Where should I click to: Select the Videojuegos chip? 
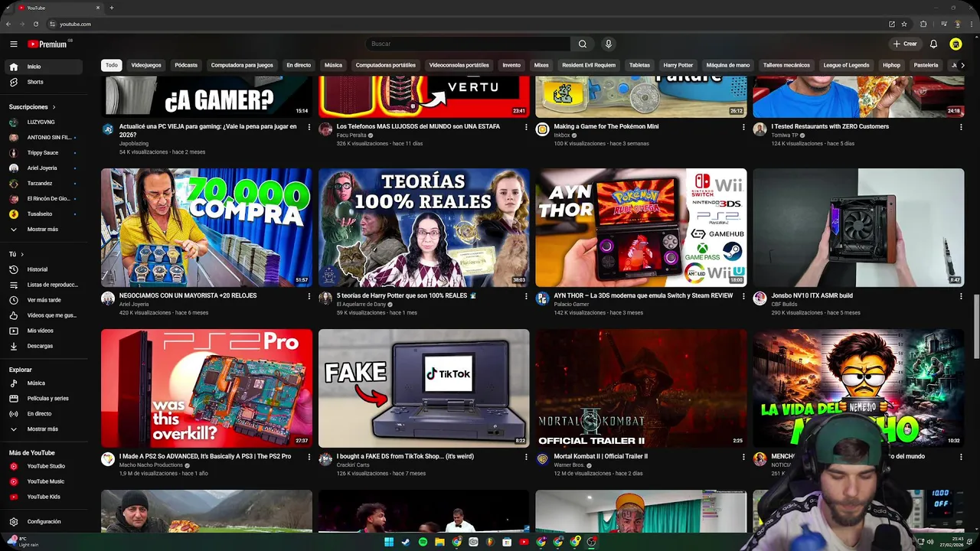click(x=146, y=65)
